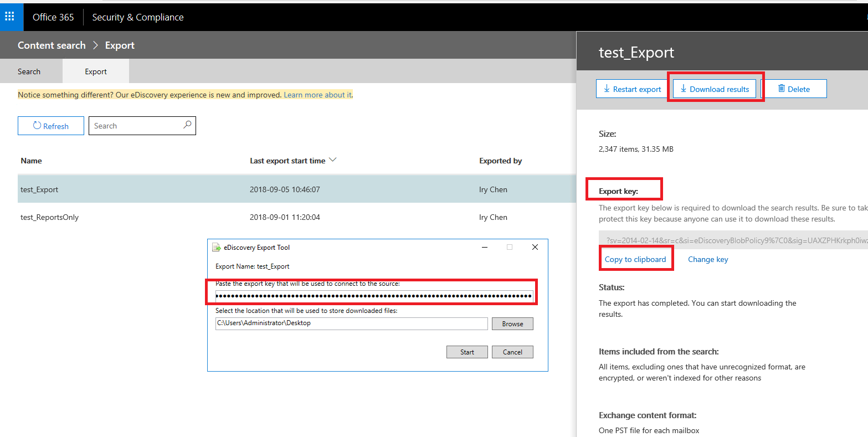The height and width of the screenshot is (437, 868).
Task: Click the Exported by column header
Action: coord(500,161)
